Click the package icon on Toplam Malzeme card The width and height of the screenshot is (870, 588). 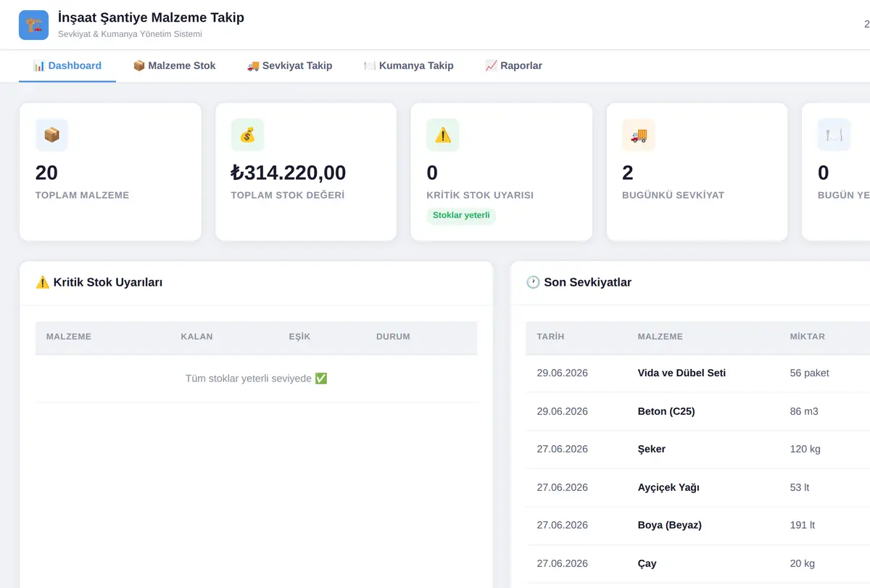[x=51, y=135]
